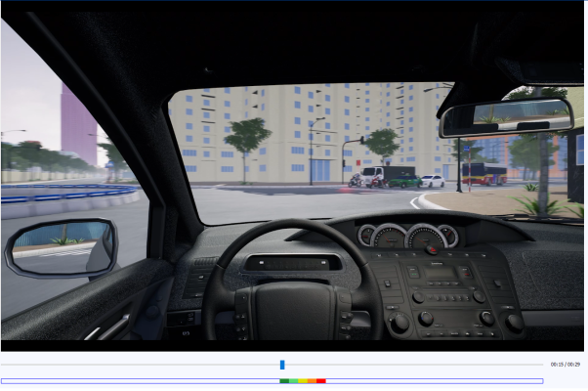Select the orange segment on the timeline bar
This screenshot has width=588, height=391.
[x=313, y=380]
